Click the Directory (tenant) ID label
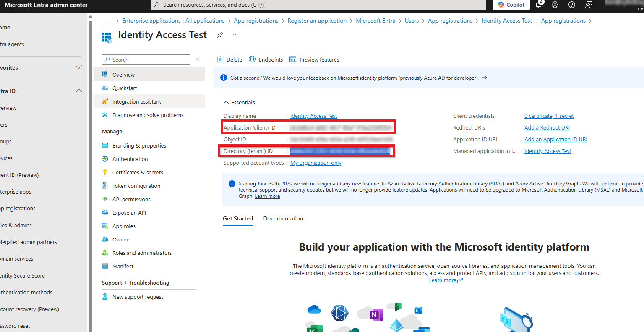 pos(248,151)
